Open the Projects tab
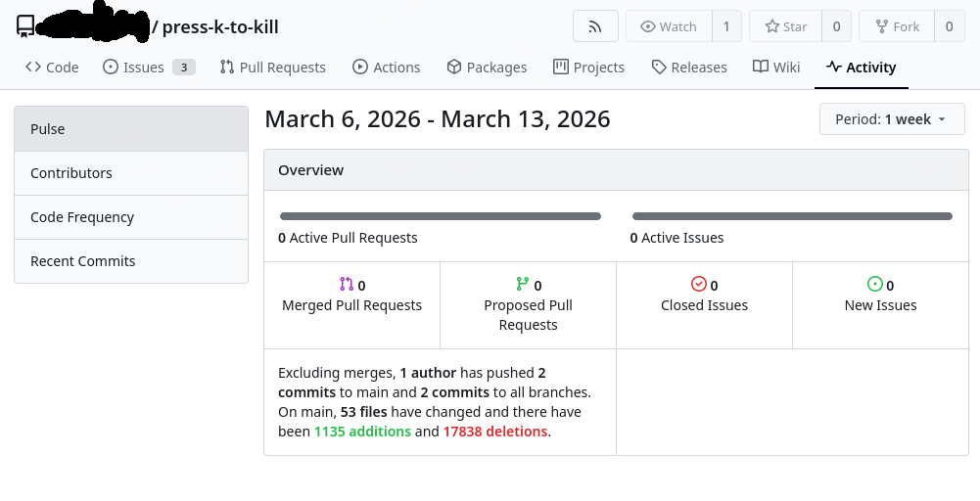 point(588,67)
